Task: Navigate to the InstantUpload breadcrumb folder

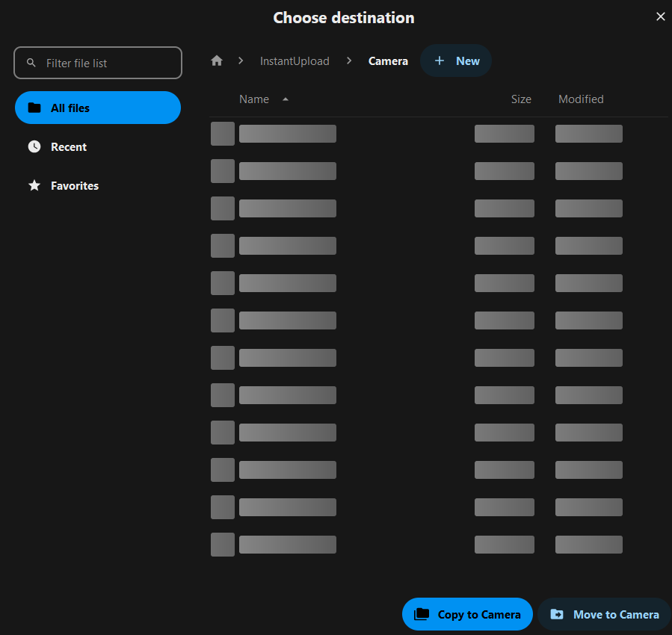Action: click(295, 61)
